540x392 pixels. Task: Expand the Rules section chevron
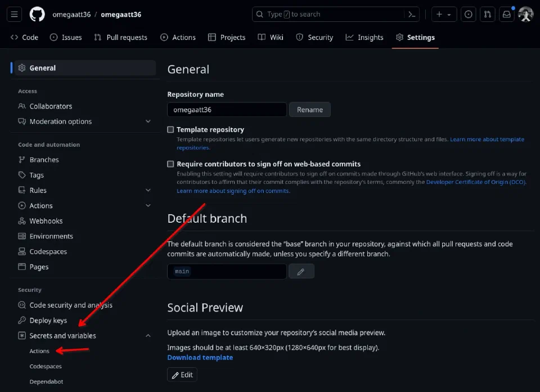coord(148,190)
